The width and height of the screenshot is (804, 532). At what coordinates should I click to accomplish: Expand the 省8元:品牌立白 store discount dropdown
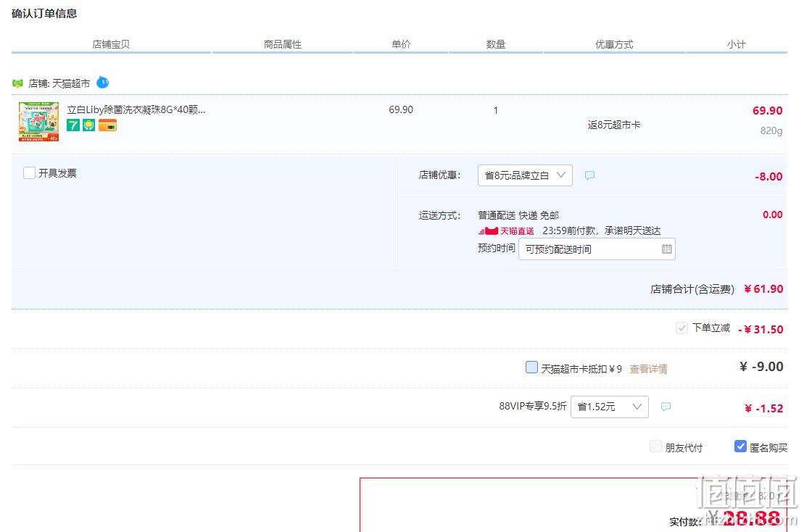[525, 175]
